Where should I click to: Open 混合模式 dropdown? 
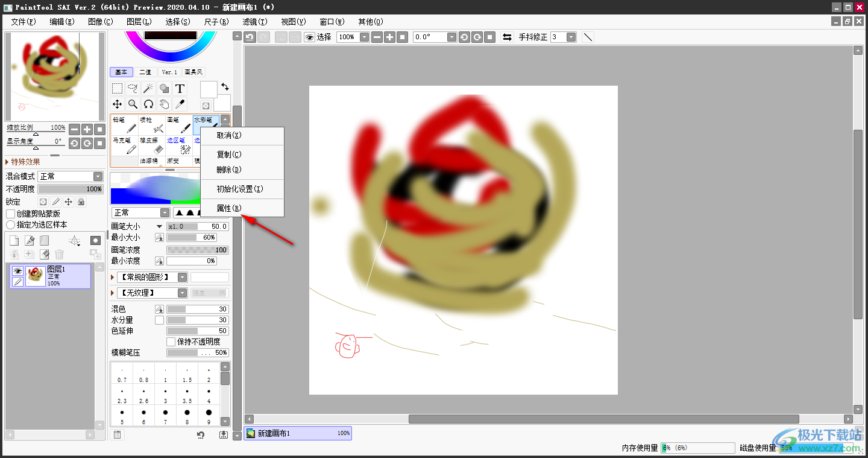coord(71,176)
